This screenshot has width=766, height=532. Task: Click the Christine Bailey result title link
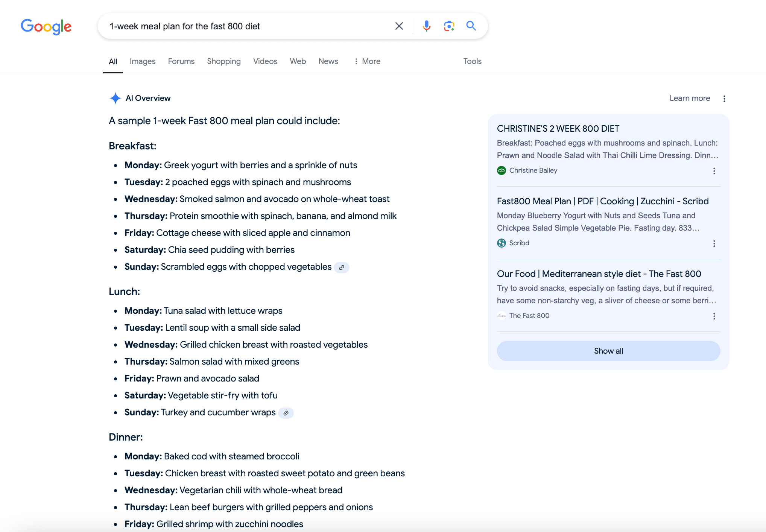558,128
